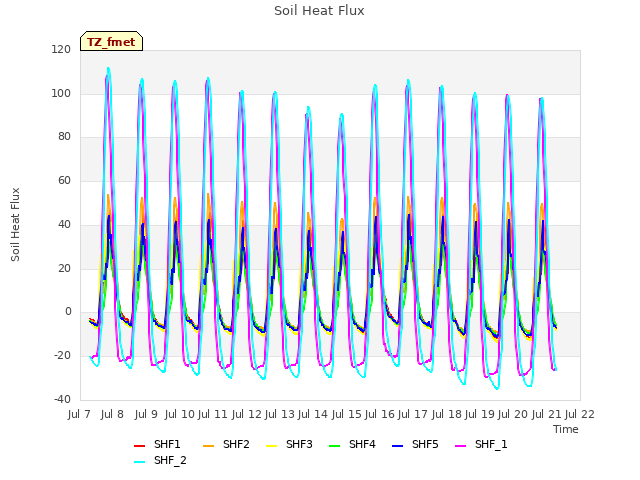Click the Jul 15 x-axis tick label

347,414
